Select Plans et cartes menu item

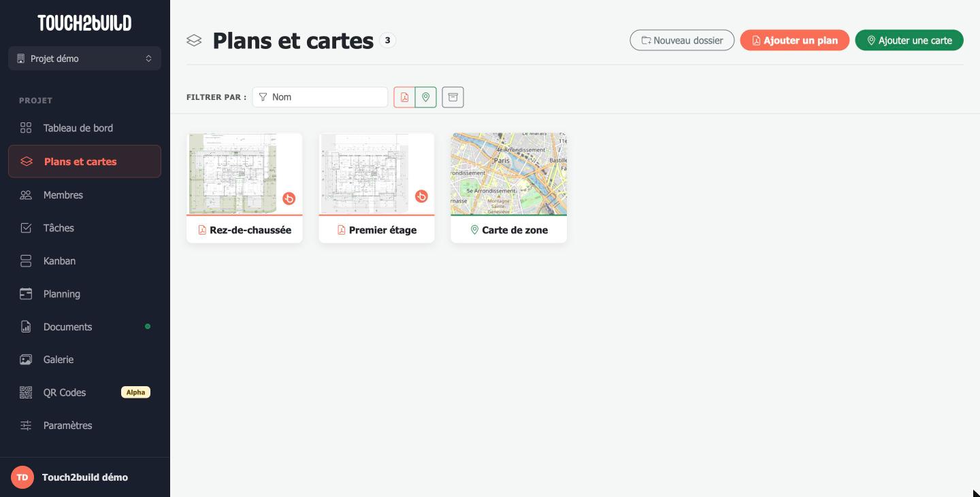click(x=84, y=161)
